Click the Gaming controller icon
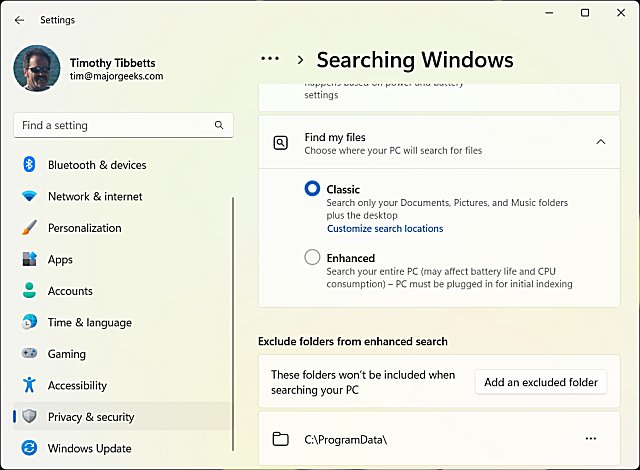The width and height of the screenshot is (640, 470). click(29, 354)
